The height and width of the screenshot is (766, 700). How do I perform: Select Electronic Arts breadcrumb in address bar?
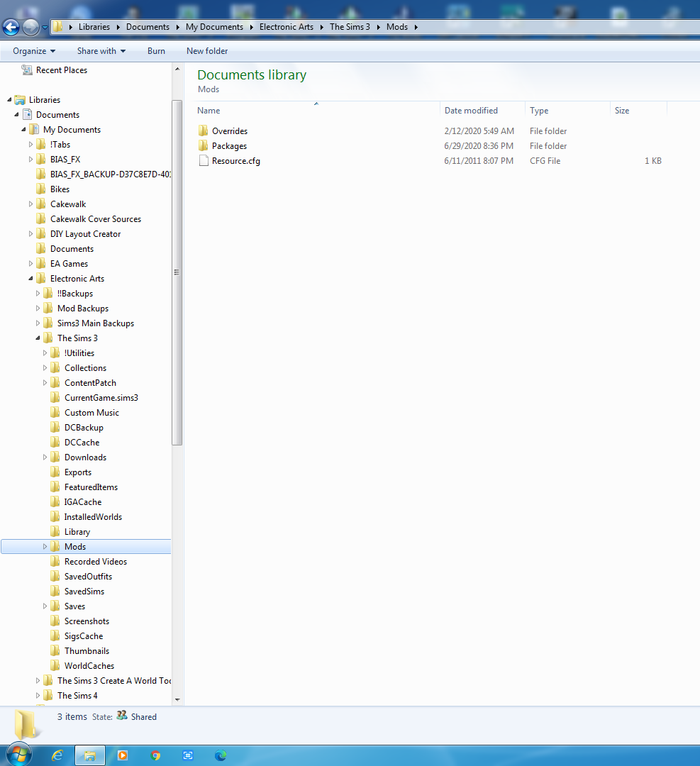(287, 27)
